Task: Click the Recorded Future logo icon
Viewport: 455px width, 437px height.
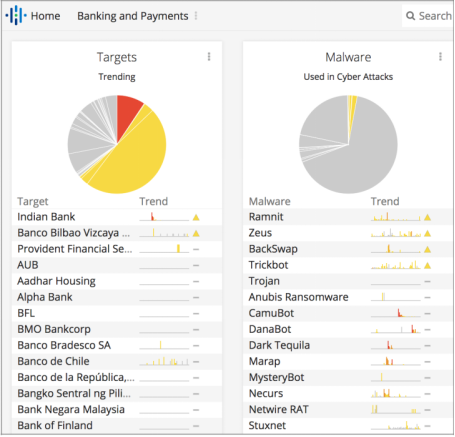Action: click(x=16, y=16)
